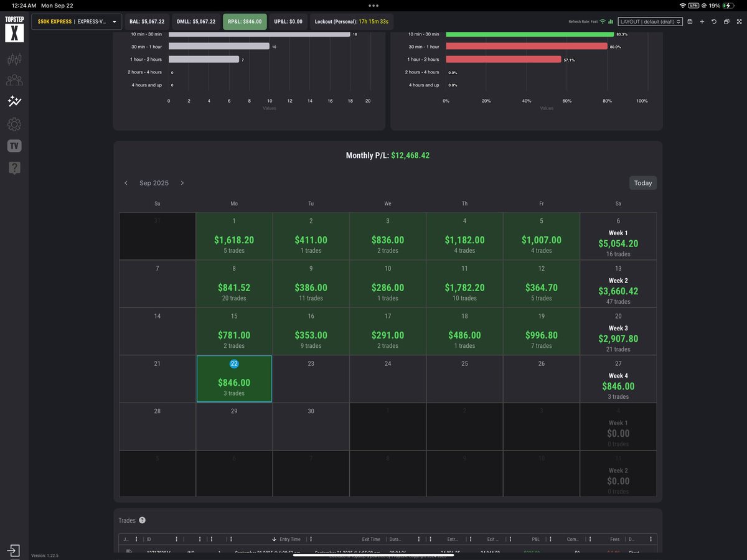Select Sep 1 cell showing $1,618.20
The image size is (747, 560).
[x=234, y=236]
